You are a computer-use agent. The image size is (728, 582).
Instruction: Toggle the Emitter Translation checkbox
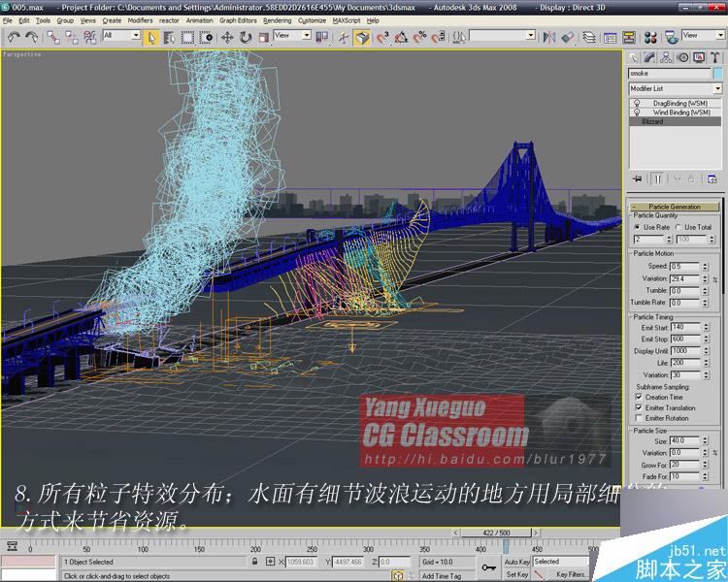point(639,407)
